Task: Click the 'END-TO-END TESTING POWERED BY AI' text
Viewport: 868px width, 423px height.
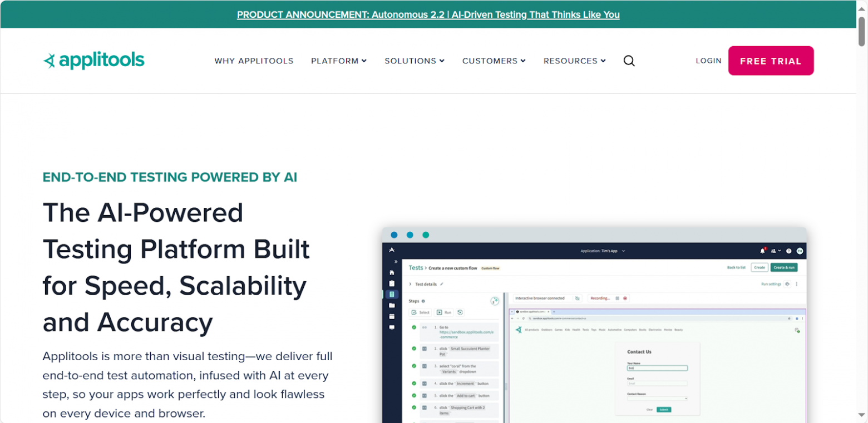Action: pyautogui.click(x=170, y=177)
